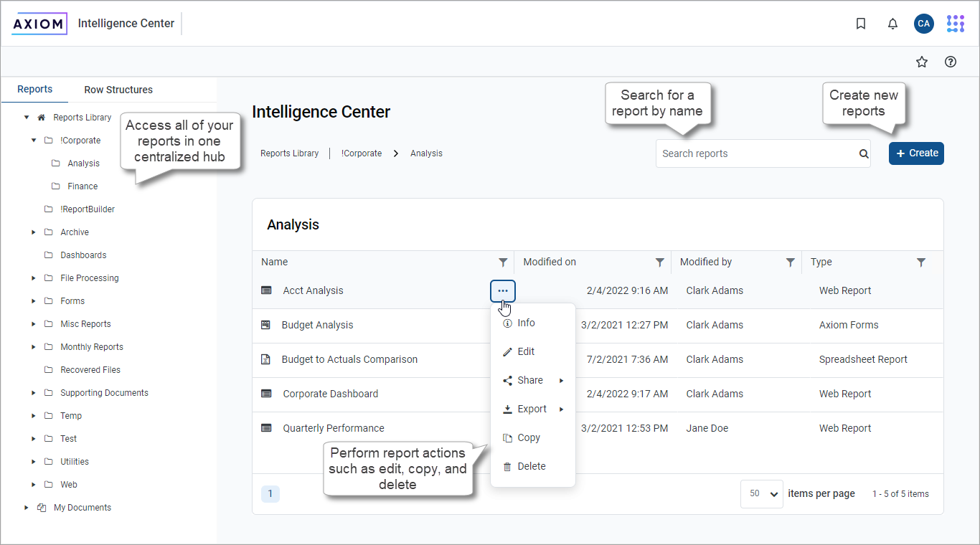The image size is (980, 545).
Task: Click the Create button
Action: pos(916,153)
